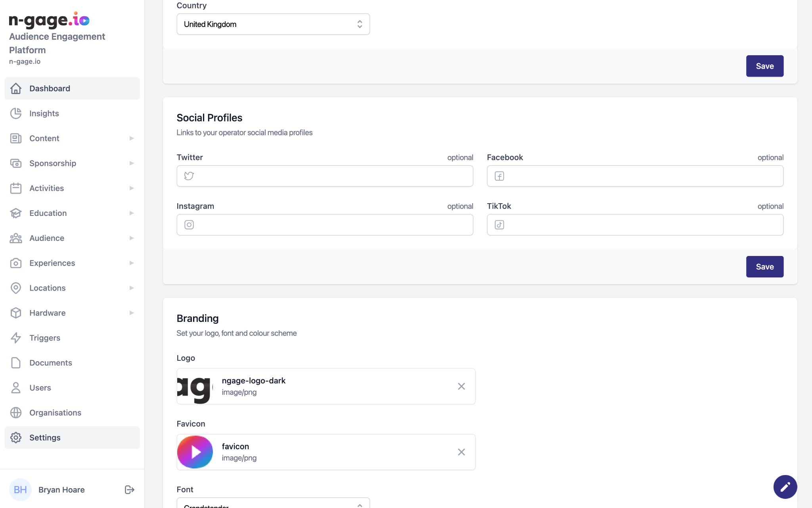Viewport: 812px width, 508px height.
Task: Open the Organisations page
Action: click(x=55, y=413)
